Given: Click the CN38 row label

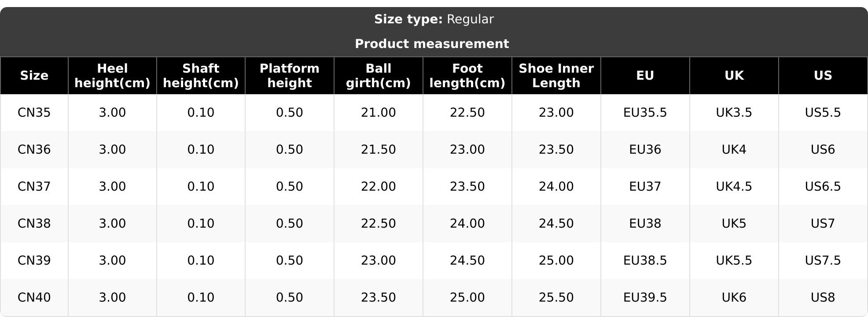Looking at the screenshot, I should (x=34, y=224).
